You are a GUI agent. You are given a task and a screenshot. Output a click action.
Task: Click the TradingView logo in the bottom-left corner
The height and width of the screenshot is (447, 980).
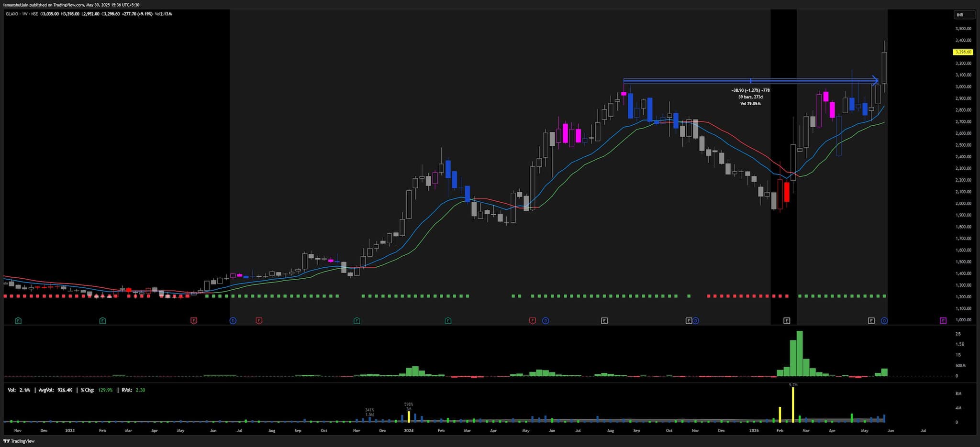point(19,441)
